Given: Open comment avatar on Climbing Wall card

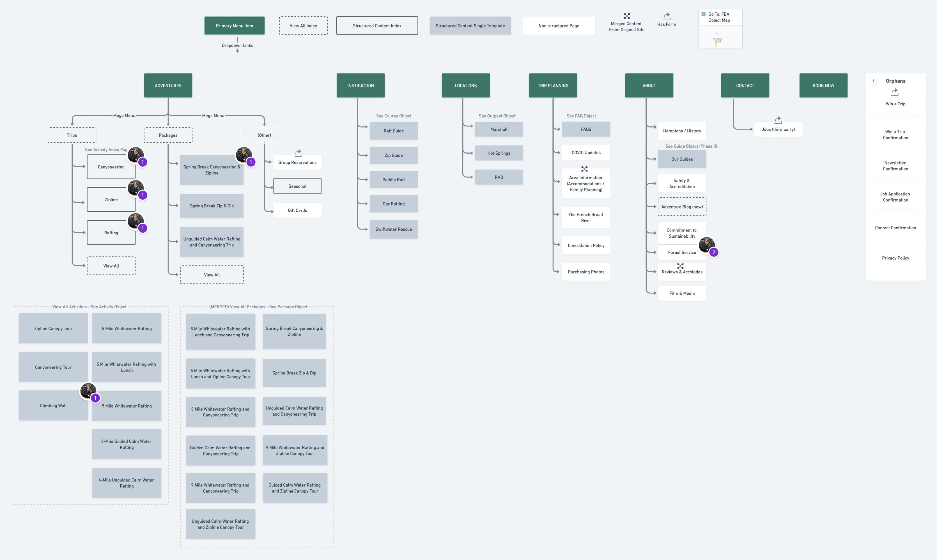Looking at the screenshot, I should point(88,391).
